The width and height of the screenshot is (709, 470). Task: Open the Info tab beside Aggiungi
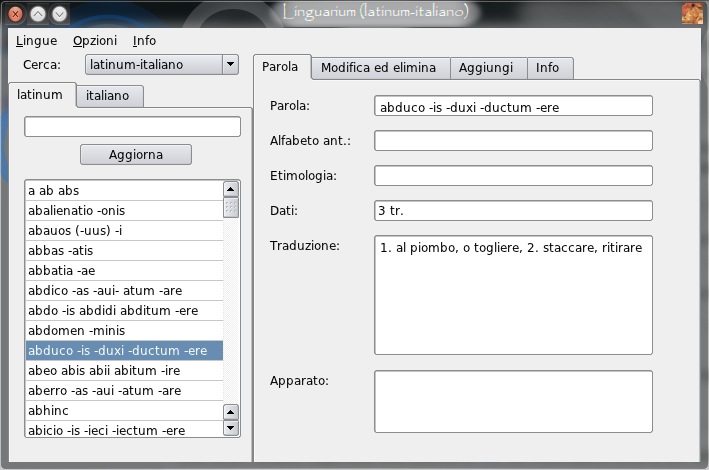click(548, 68)
